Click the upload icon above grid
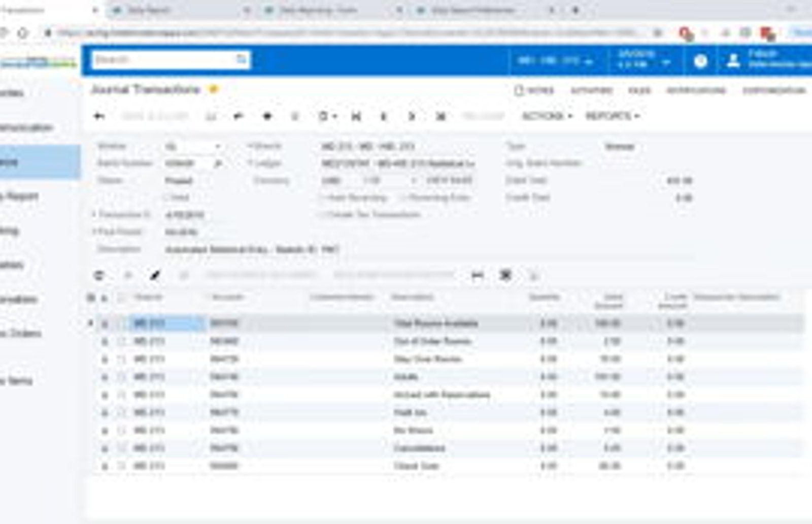 (x=533, y=275)
